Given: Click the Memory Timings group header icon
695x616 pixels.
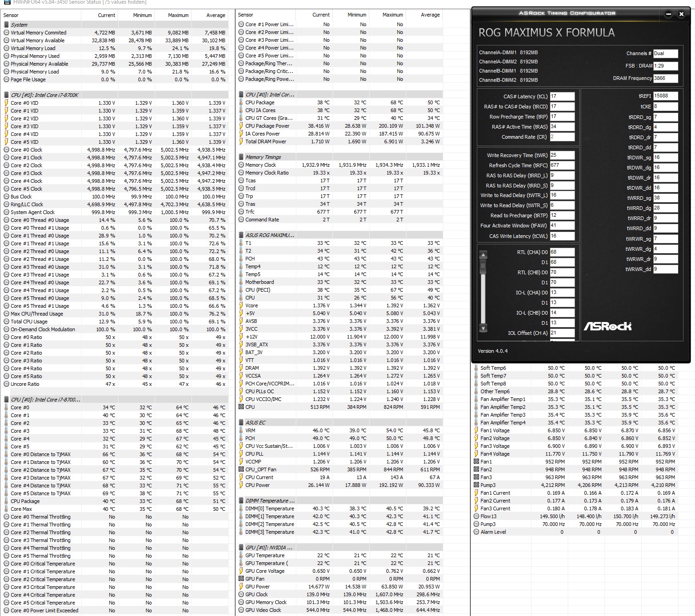Looking at the screenshot, I should [x=241, y=157].
